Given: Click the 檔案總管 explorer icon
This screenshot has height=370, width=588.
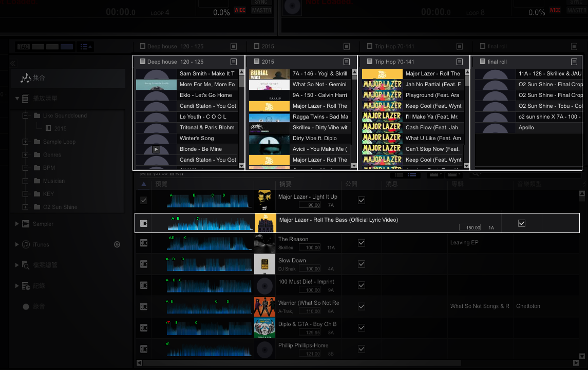Looking at the screenshot, I should [x=26, y=265].
